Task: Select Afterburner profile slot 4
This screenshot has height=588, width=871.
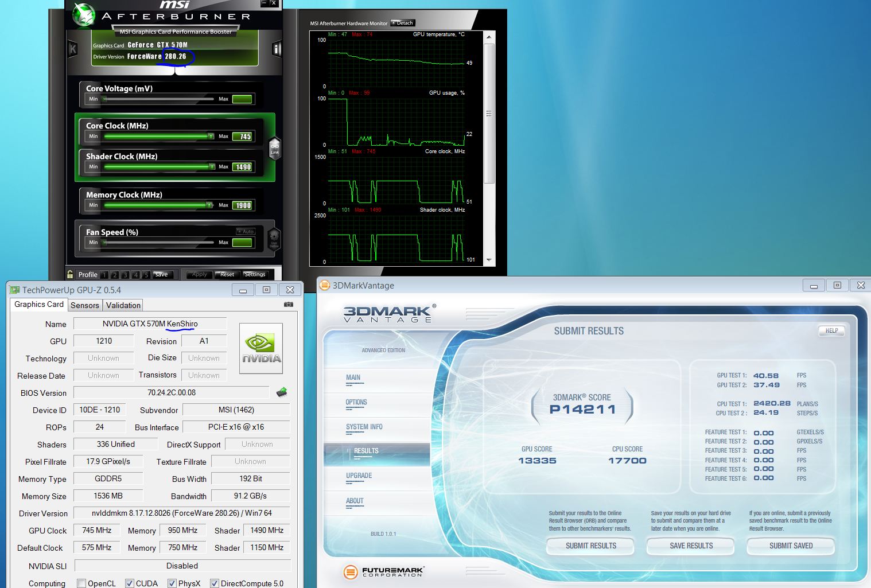Action: click(x=136, y=275)
